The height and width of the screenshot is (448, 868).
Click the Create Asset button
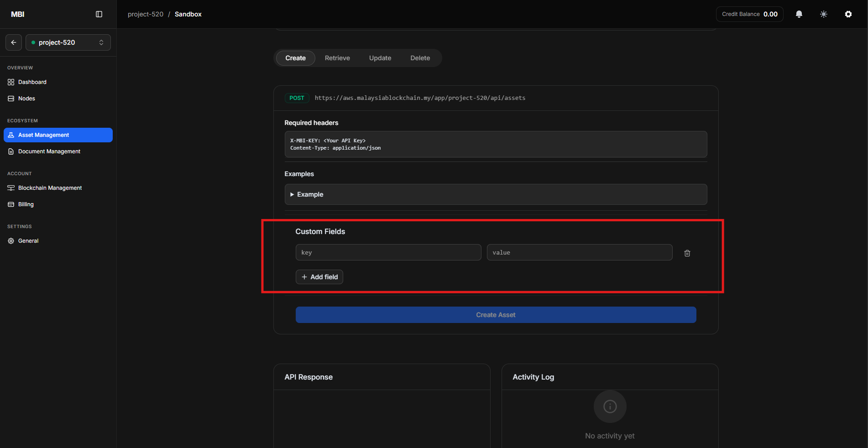click(x=495, y=315)
